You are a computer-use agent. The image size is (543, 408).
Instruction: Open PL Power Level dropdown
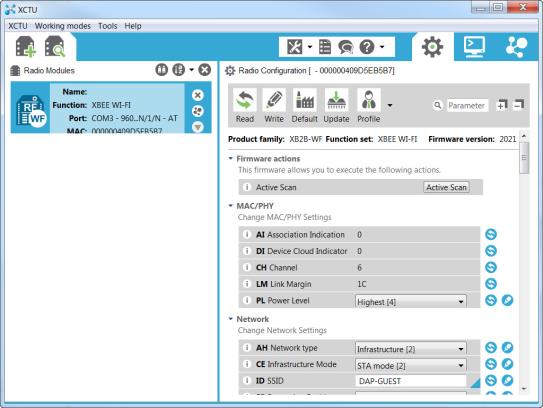click(411, 301)
